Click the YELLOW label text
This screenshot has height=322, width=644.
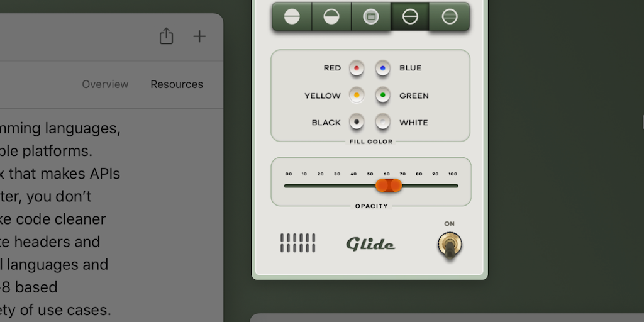coord(323,96)
